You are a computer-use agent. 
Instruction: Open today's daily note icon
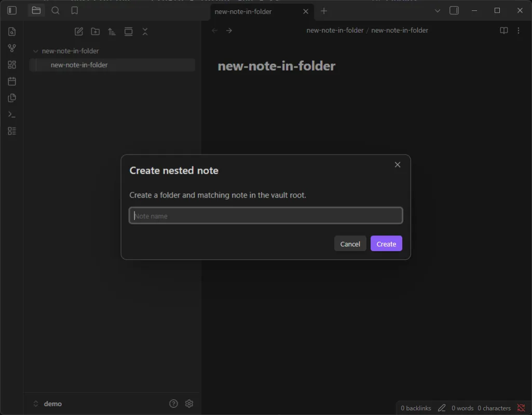[x=12, y=81]
